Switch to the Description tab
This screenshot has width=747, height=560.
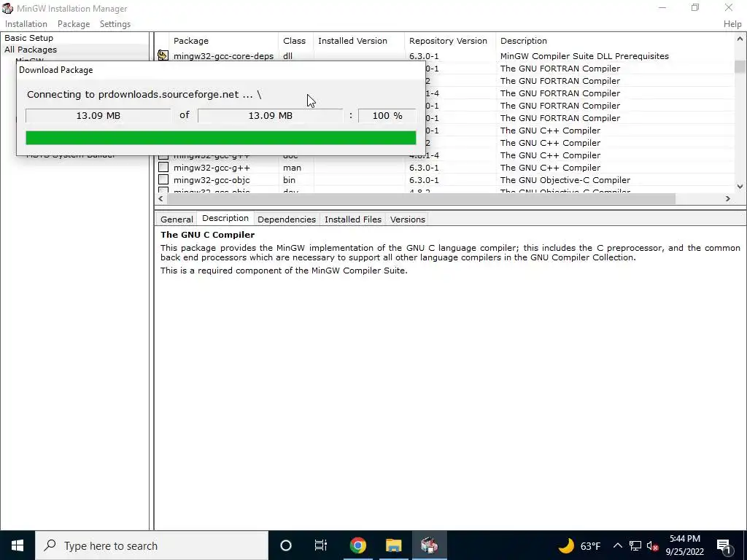(x=225, y=218)
